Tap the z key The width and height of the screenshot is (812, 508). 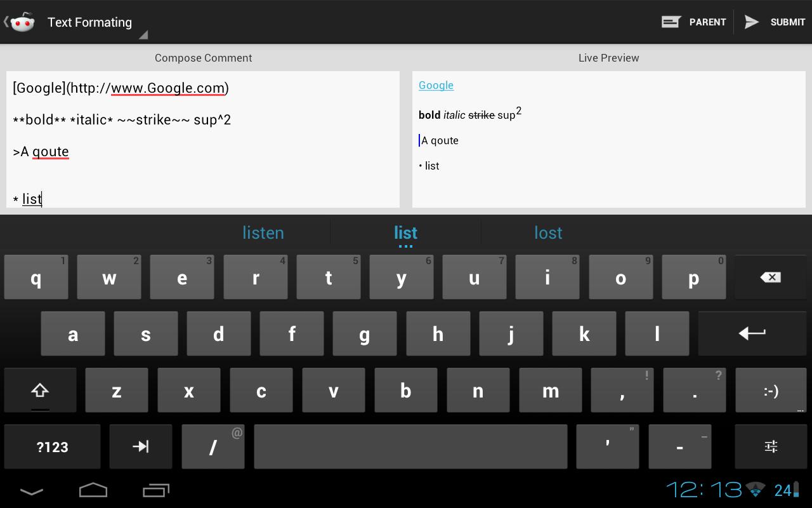117,391
